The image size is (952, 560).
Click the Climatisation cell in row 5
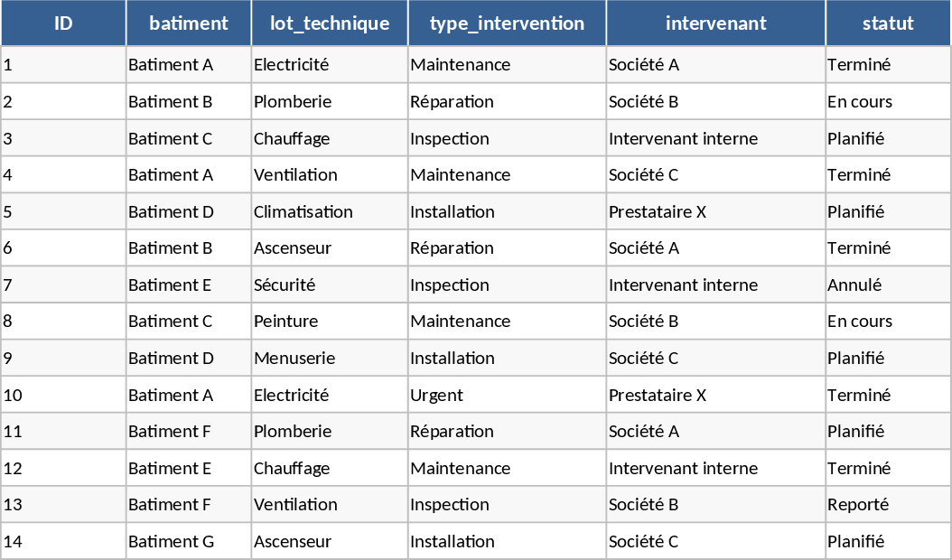pyautogui.click(x=303, y=212)
